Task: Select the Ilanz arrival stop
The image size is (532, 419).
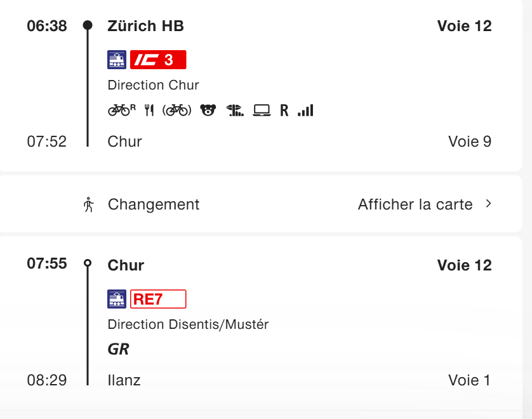Action: click(124, 380)
